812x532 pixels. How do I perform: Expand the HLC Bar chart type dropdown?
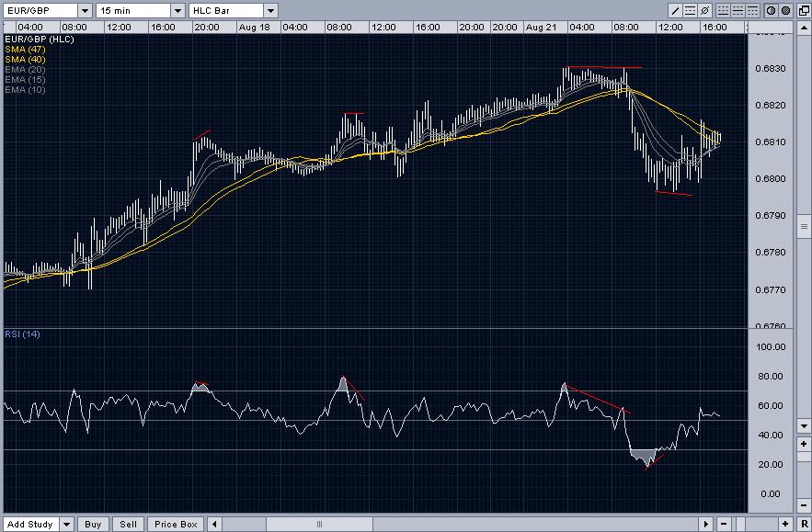269,11
